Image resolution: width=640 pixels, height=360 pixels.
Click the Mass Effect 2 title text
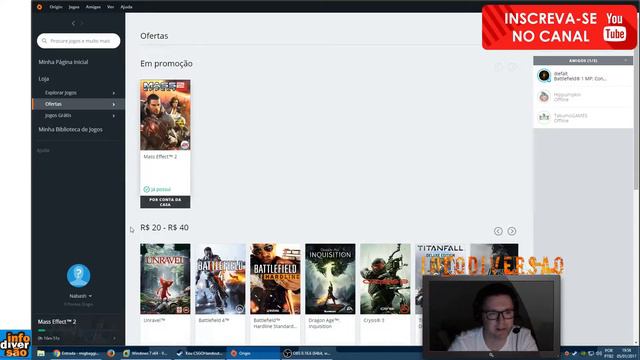(x=160, y=156)
